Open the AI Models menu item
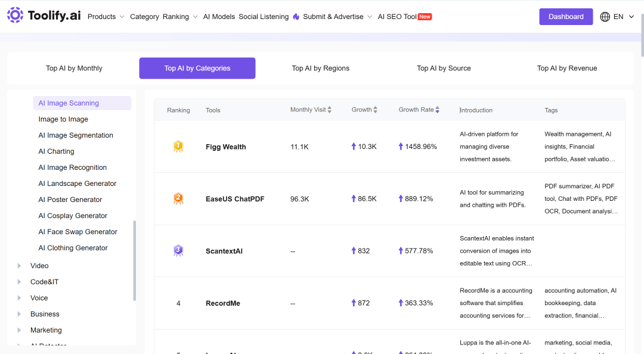 coord(219,17)
